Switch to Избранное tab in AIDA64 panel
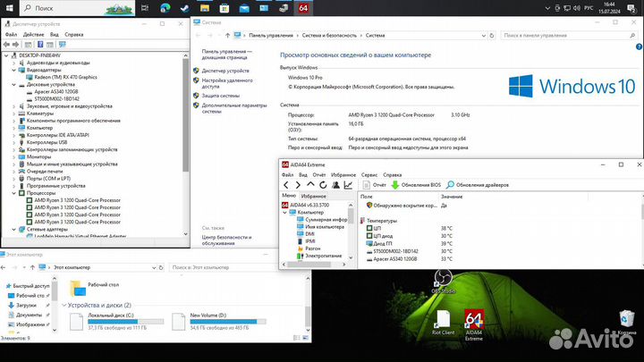 [313, 196]
